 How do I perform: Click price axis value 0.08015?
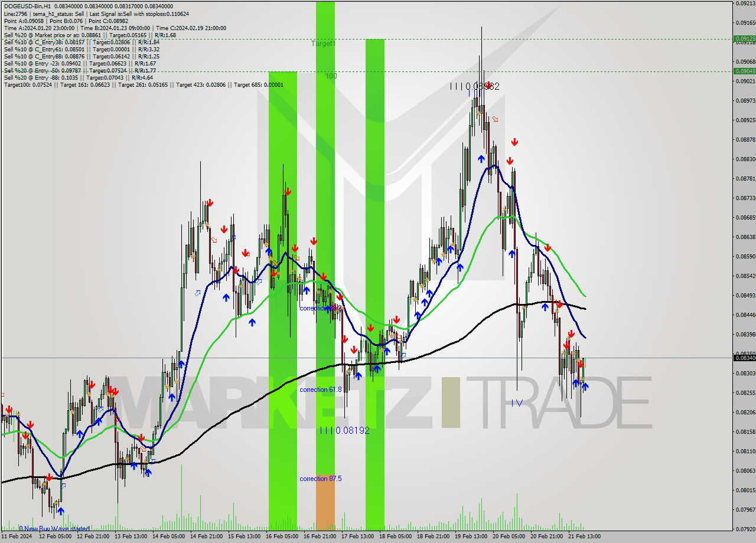746,490
